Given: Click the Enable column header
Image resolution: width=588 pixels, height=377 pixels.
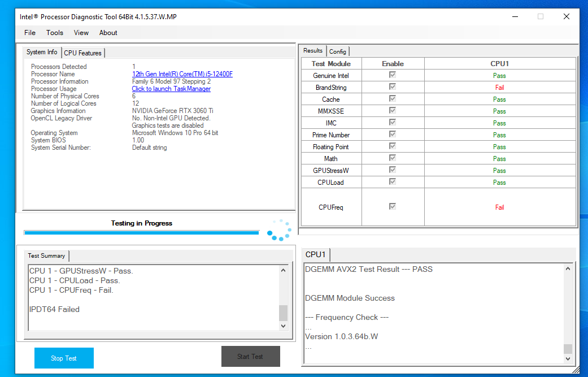Looking at the screenshot, I should (x=393, y=64).
